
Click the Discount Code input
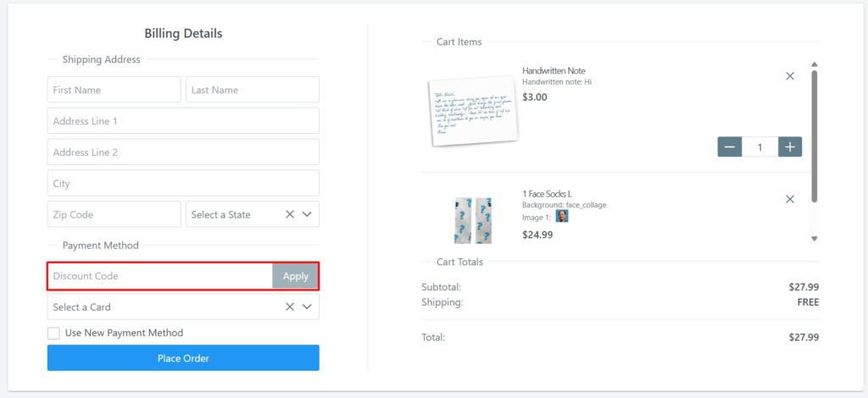click(x=159, y=276)
